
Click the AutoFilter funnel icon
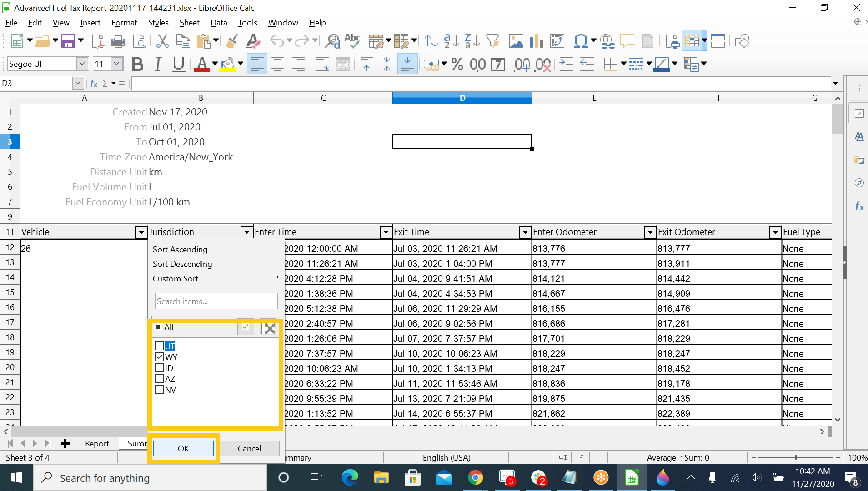click(492, 41)
